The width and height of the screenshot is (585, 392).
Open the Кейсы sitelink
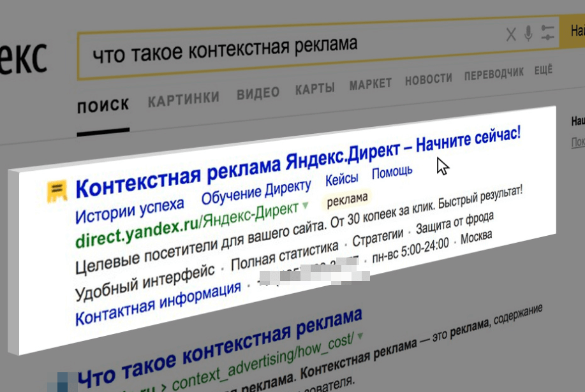coord(342,179)
